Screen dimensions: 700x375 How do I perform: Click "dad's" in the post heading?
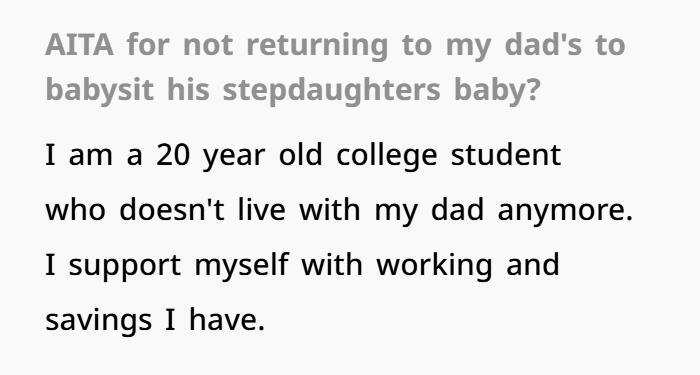[543, 45]
